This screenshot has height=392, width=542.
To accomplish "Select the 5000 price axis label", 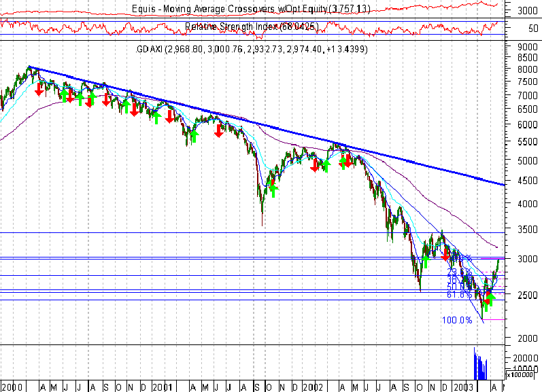I will (528, 160).
